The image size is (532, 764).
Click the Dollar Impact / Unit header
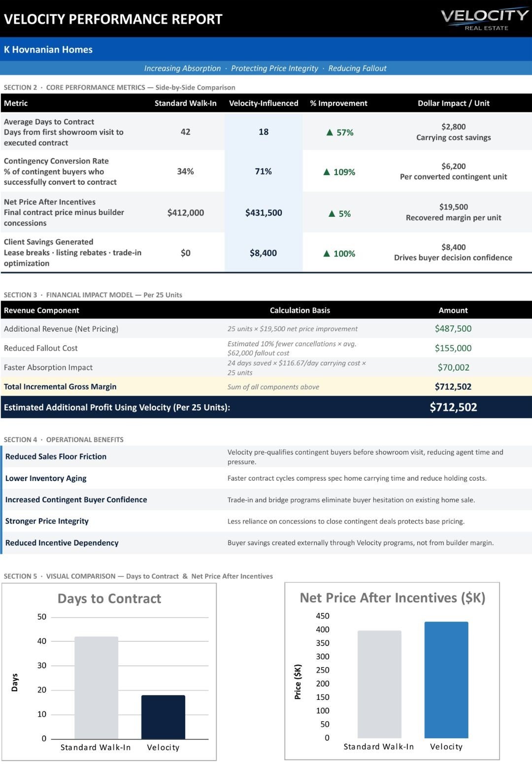tap(453, 104)
